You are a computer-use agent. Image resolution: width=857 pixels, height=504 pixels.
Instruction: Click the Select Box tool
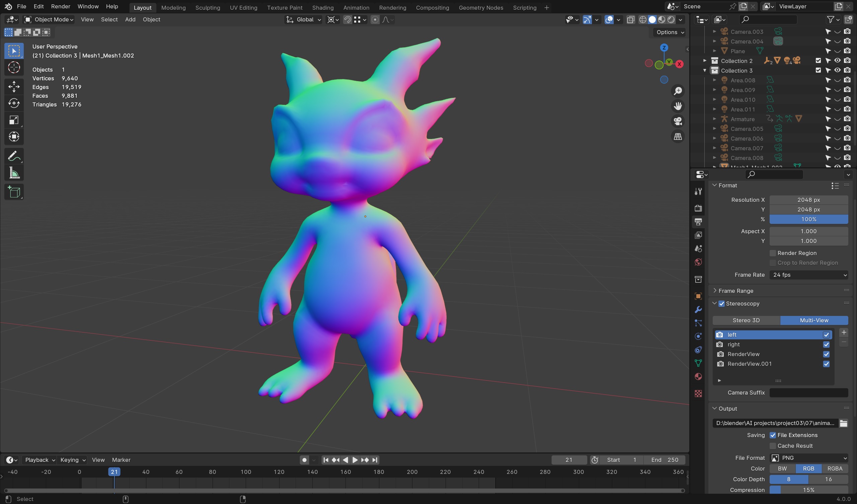14,51
